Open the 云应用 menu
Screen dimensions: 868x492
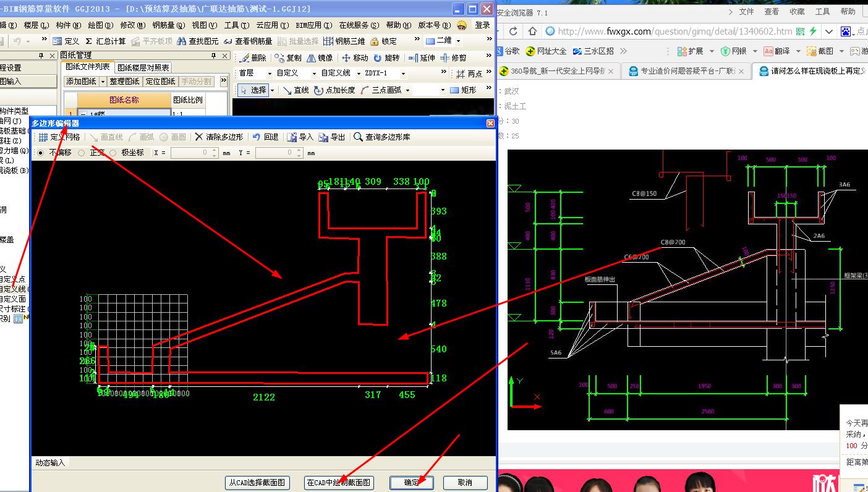[x=272, y=25]
